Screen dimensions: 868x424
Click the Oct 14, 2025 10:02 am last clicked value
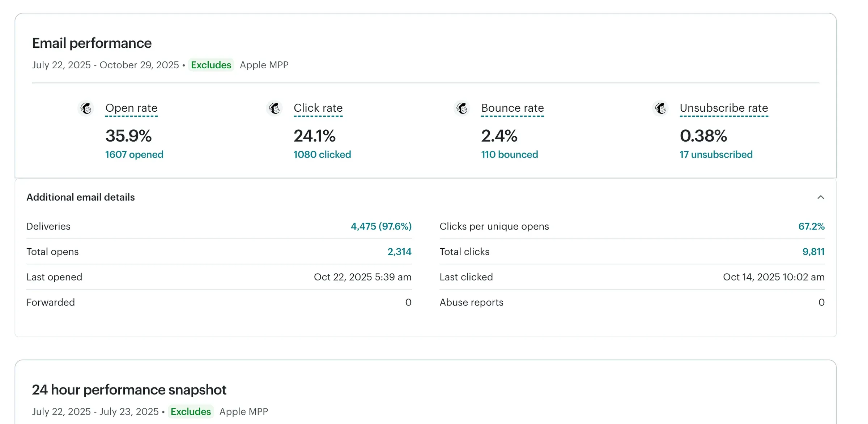[x=774, y=277]
